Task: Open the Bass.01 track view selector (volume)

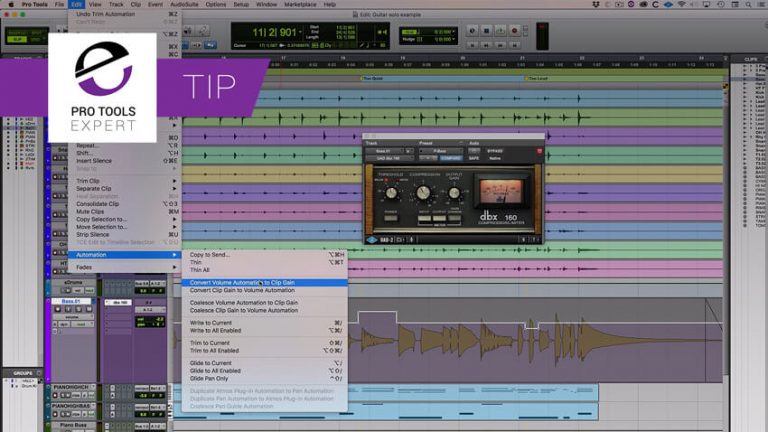Action: coord(72,317)
